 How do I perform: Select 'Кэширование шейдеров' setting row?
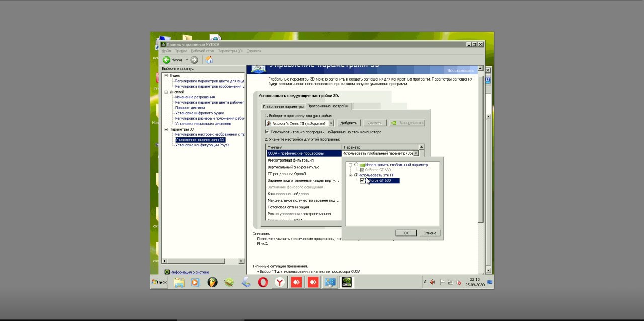tap(304, 194)
